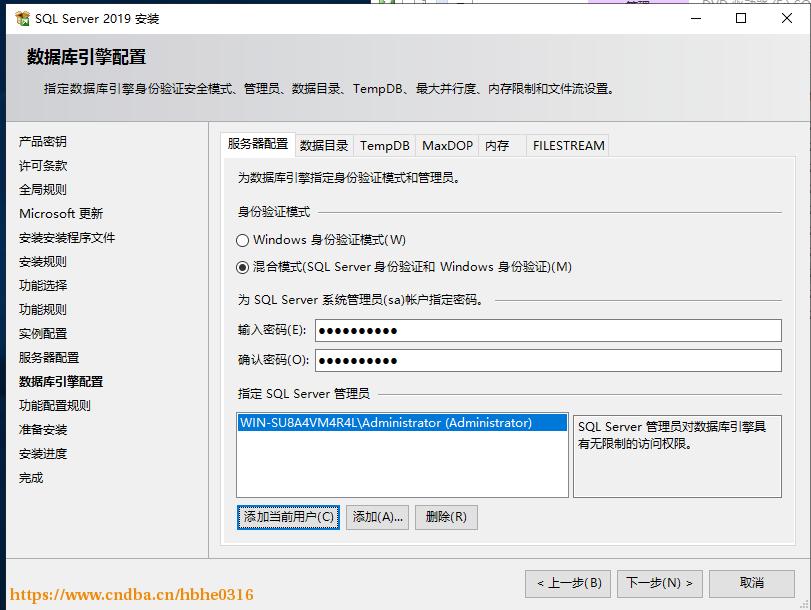Screen dimensions: 811x610
Task: Switch to the MaxDOP tab
Action: click(447, 146)
